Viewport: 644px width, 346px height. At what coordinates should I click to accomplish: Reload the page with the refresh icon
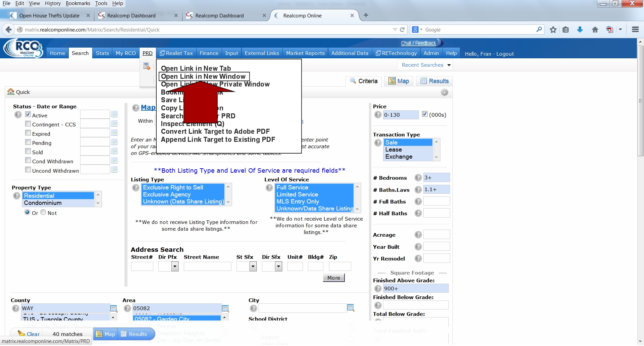pos(402,30)
